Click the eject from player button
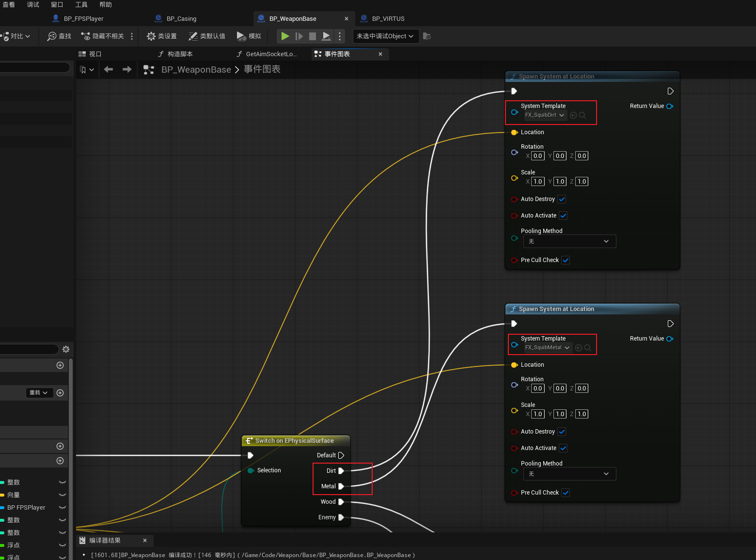 point(327,36)
